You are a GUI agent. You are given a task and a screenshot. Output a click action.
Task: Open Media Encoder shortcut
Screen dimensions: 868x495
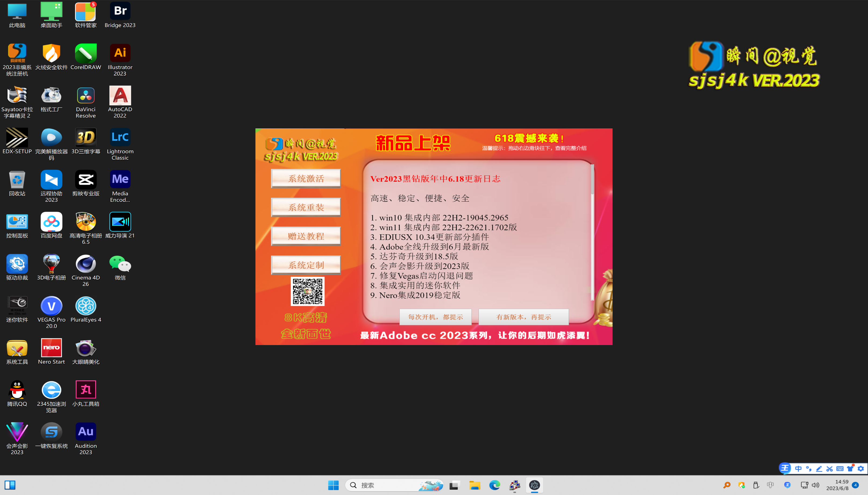(120, 186)
